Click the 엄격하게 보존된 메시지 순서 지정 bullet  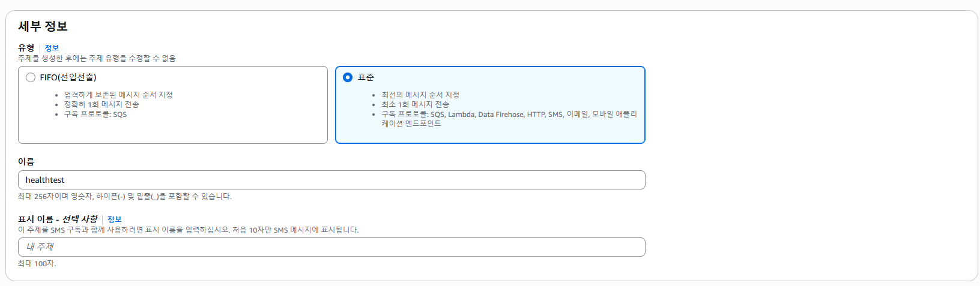pyautogui.click(x=118, y=95)
